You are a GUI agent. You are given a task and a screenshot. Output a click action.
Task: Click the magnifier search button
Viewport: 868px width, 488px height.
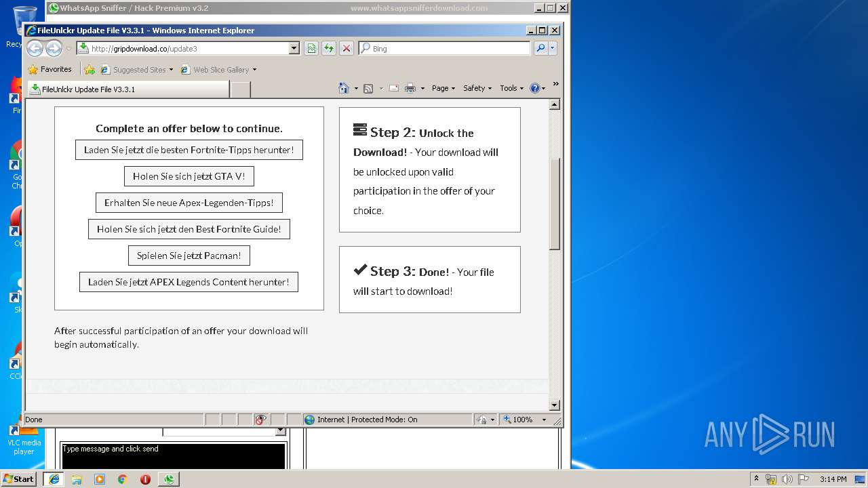tap(540, 48)
